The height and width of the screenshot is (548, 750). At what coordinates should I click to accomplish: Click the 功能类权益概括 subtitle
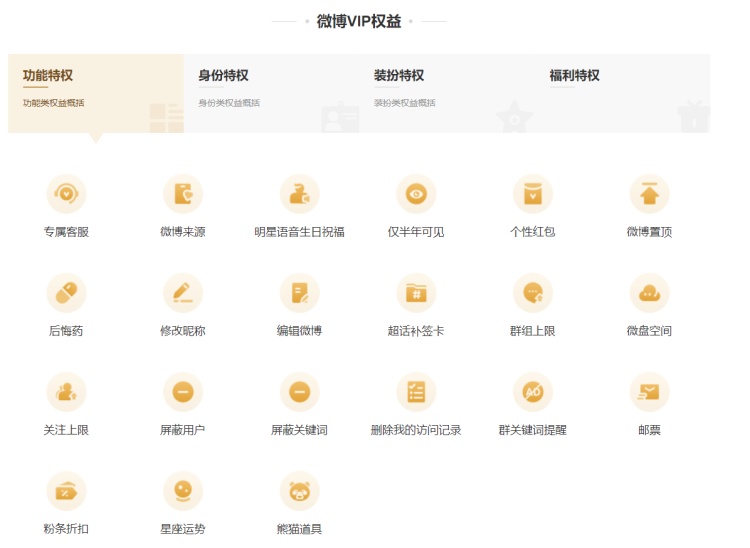[54, 103]
